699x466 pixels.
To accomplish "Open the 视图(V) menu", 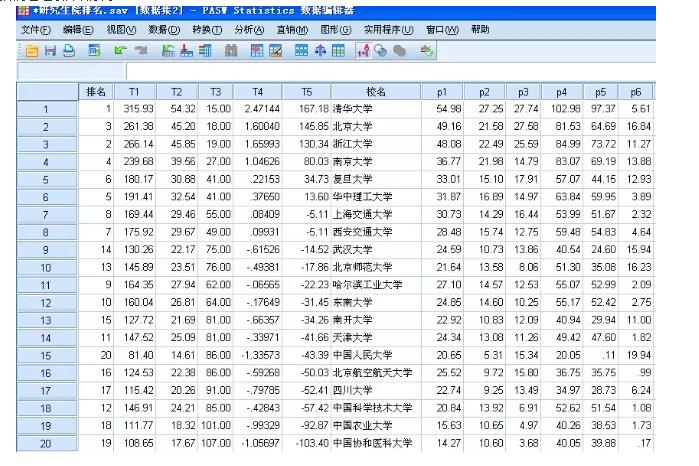I will click(121, 30).
